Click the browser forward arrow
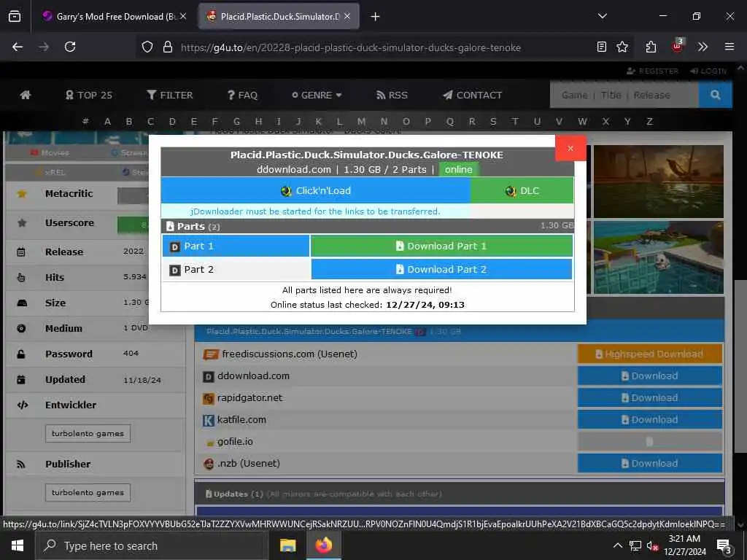Image resolution: width=747 pixels, height=560 pixels. coord(44,47)
